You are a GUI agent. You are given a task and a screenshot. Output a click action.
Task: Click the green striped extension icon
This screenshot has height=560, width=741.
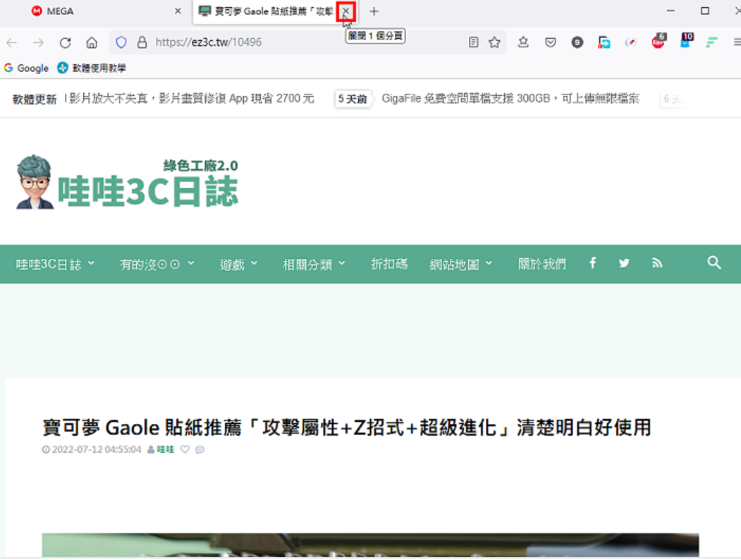711,42
